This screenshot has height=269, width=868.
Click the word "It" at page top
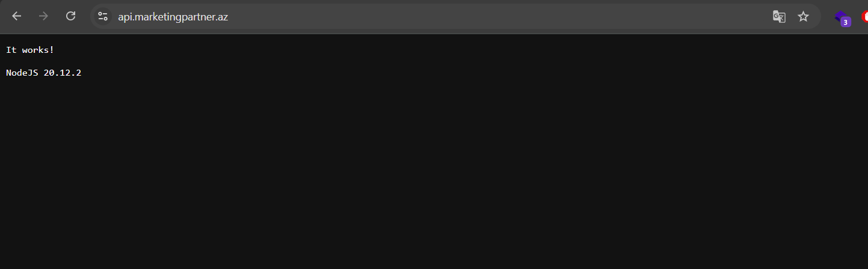coord(11,50)
